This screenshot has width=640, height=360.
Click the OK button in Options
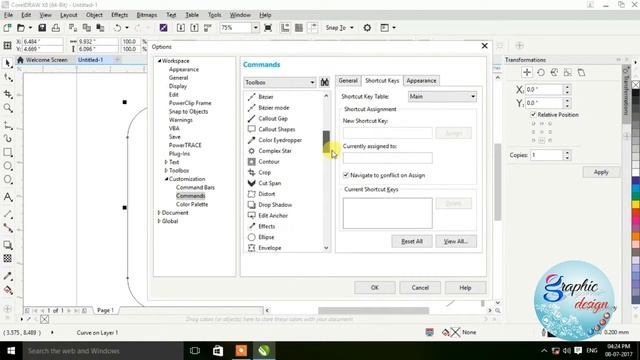click(375, 288)
